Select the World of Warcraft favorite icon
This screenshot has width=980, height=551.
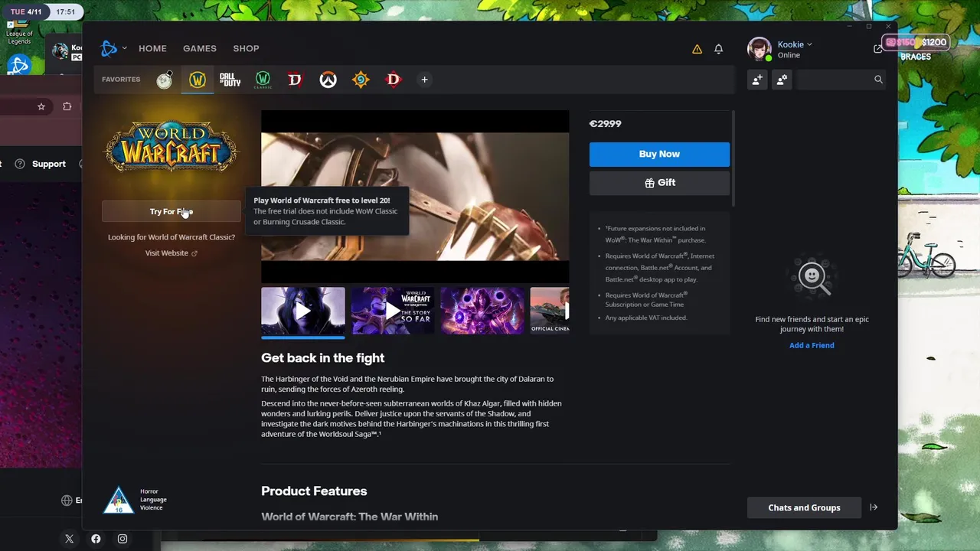click(x=198, y=80)
